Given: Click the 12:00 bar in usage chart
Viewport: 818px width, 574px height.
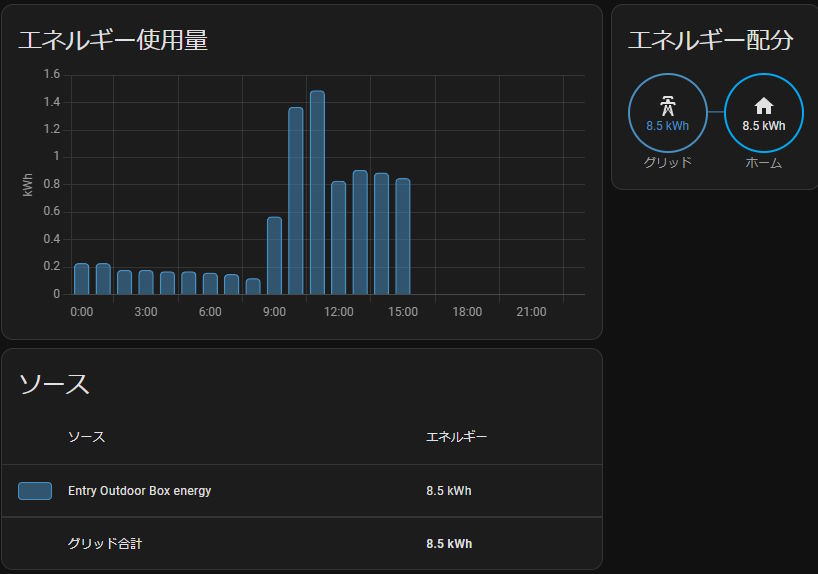Looking at the screenshot, I should (339, 238).
